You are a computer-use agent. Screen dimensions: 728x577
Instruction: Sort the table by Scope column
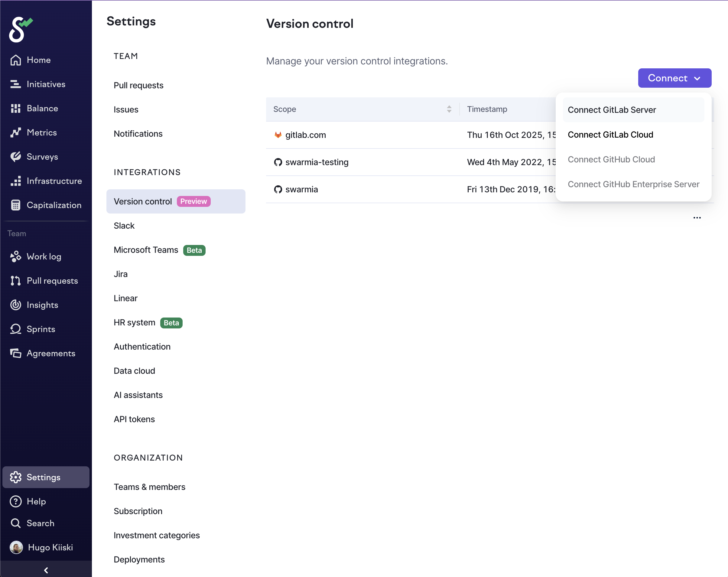449,109
